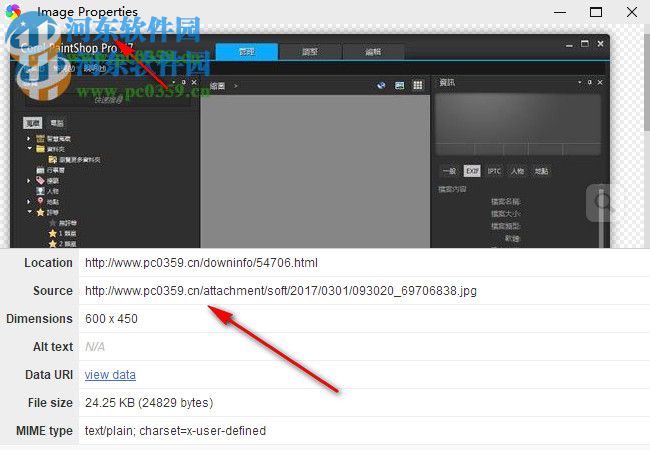
Task: Maximize the Image Properties window
Action: [596, 12]
